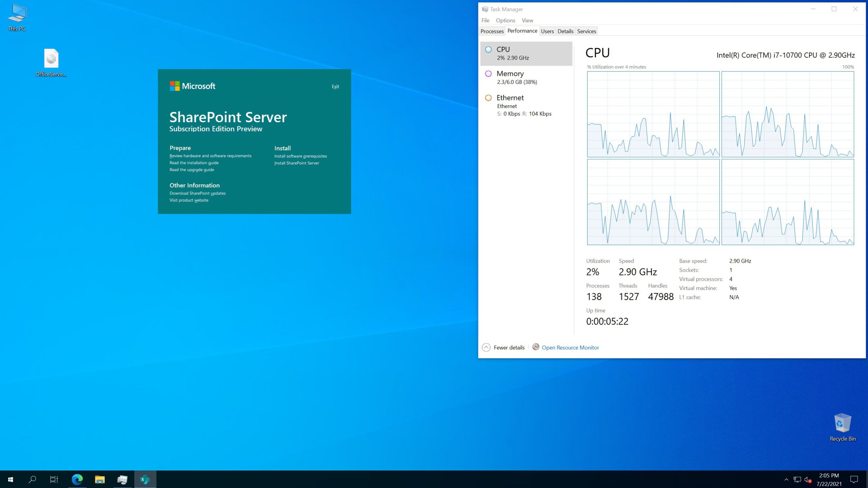Click Virtual machine: Yes value
The width and height of the screenshot is (868, 488).
733,288
